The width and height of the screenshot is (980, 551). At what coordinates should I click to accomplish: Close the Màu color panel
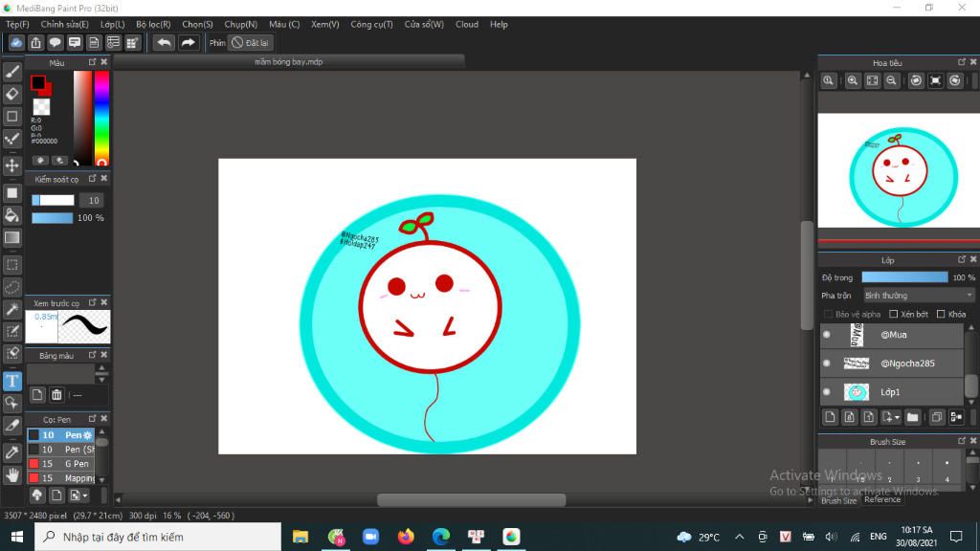click(104, 62)
